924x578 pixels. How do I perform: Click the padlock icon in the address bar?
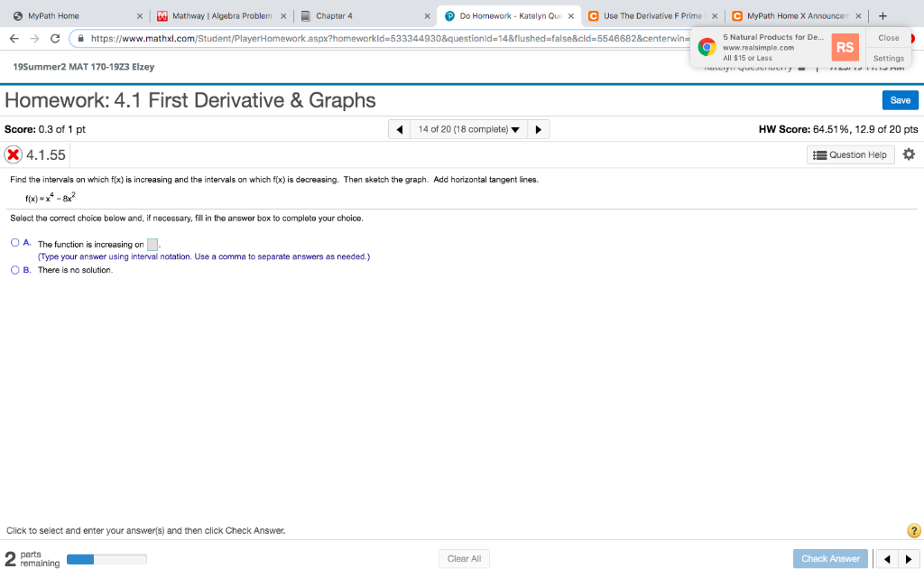pos(80,37)
